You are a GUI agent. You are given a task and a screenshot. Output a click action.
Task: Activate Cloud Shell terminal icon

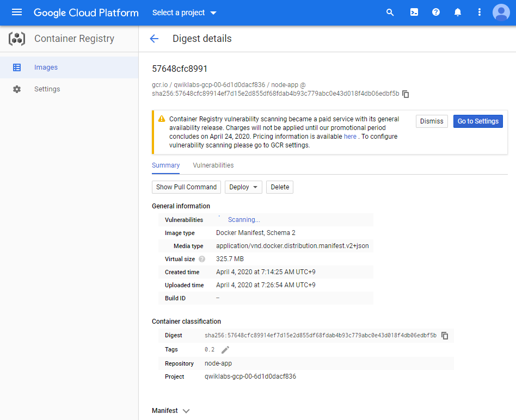[x=414, y=13]
